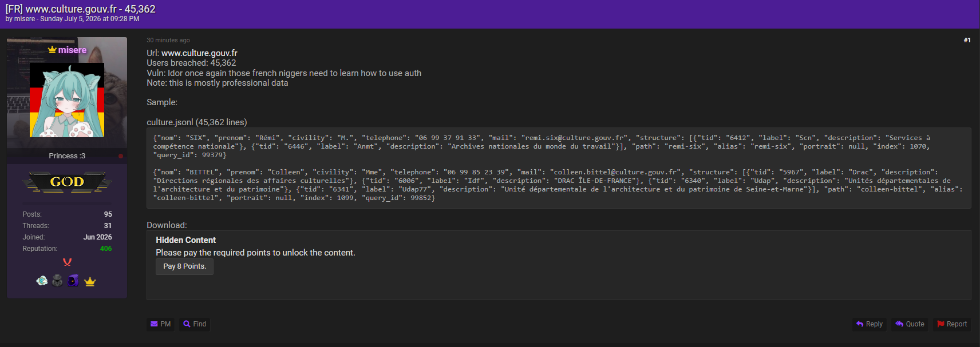The image size is (980, 347).
Task: Quote this post
Action: click(x=910, y=324)
